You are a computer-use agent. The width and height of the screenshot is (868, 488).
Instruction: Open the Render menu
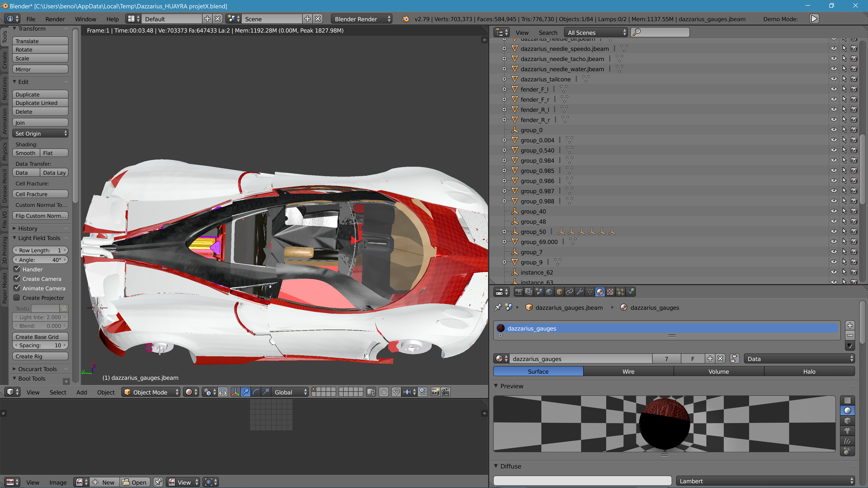55,19
